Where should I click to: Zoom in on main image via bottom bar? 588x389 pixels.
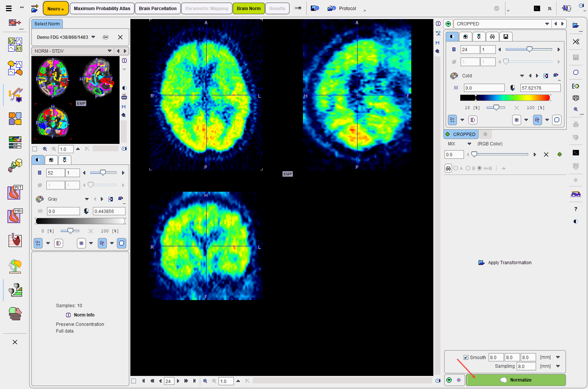tap(205, 381)
